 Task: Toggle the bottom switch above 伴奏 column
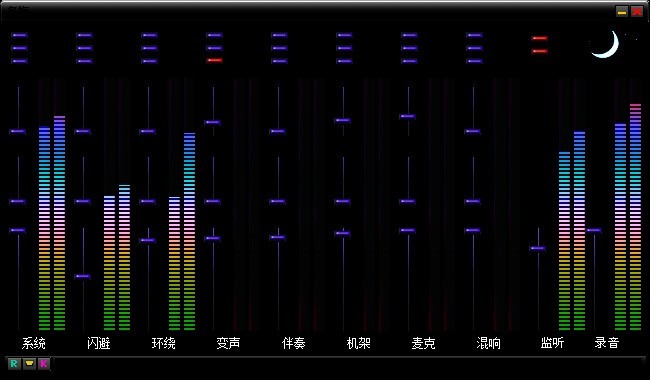tap(279, 61)
